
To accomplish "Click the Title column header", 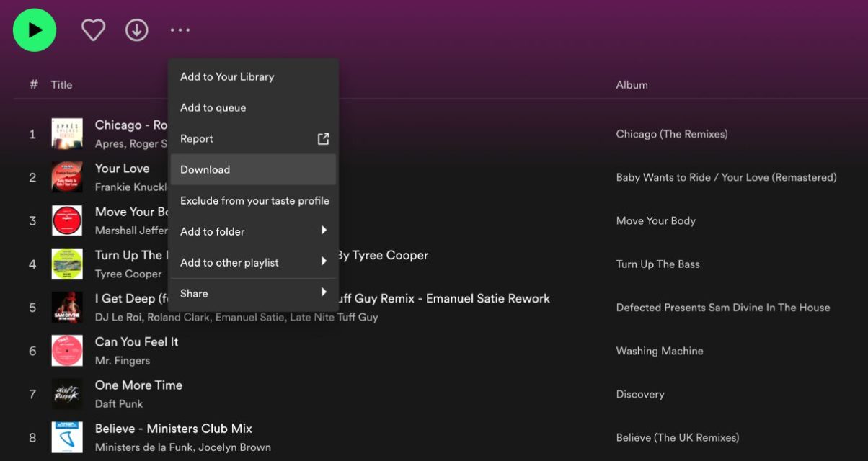I will pyautogui.click(x=61, y=85).
